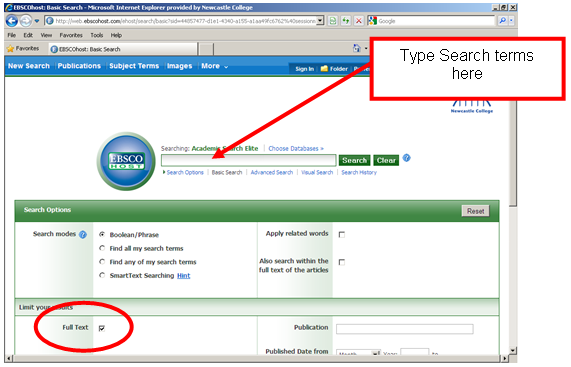Open Search History
This screenshot has width=571, height=367.
[359, 173]
